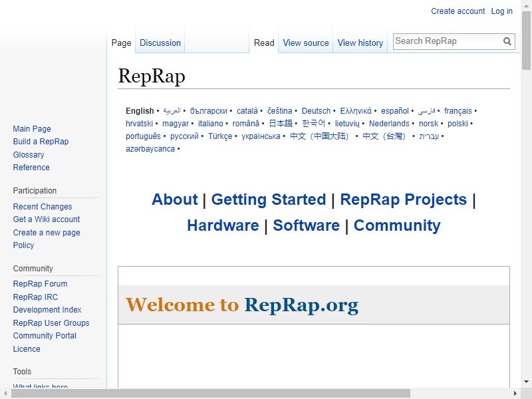
Task: Switch language to Türkçe
Action: [220, 136]
